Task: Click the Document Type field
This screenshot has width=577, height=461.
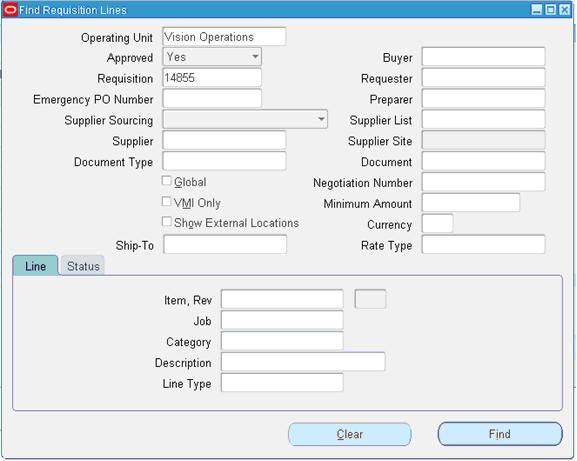Action: [x=224, y=161]
